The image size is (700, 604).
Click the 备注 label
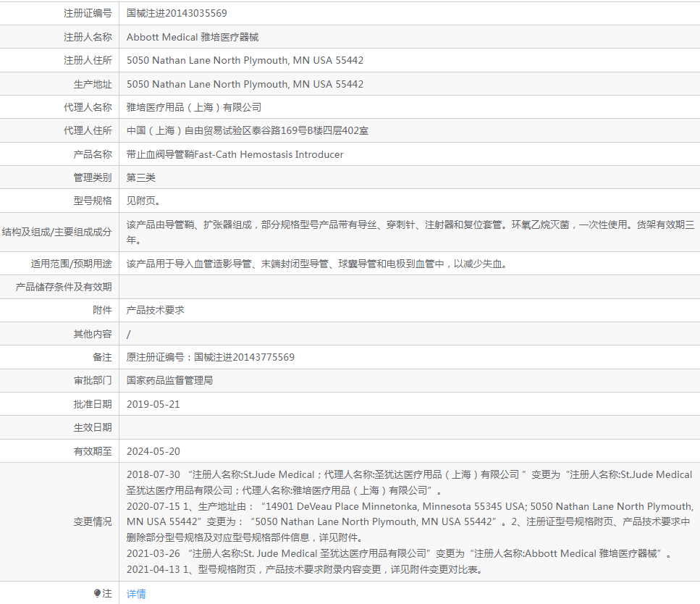click(x=102, y=357)
